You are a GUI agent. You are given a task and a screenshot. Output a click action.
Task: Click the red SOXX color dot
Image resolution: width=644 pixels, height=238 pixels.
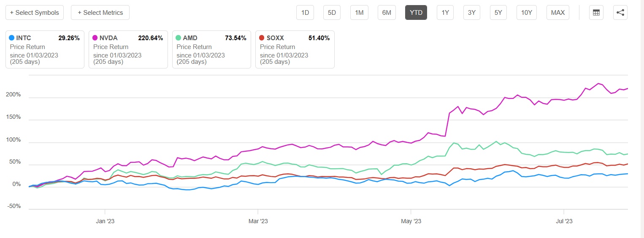tap(262, 38)
